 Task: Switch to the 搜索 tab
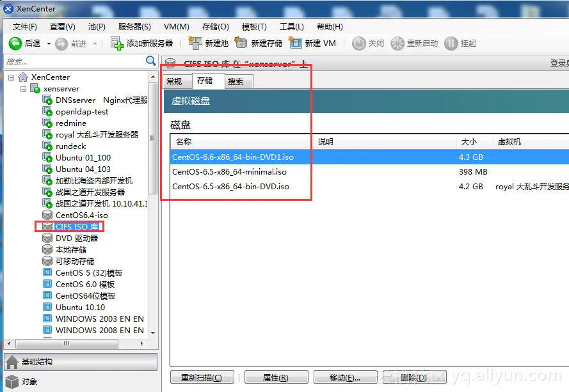pos(237,82)
